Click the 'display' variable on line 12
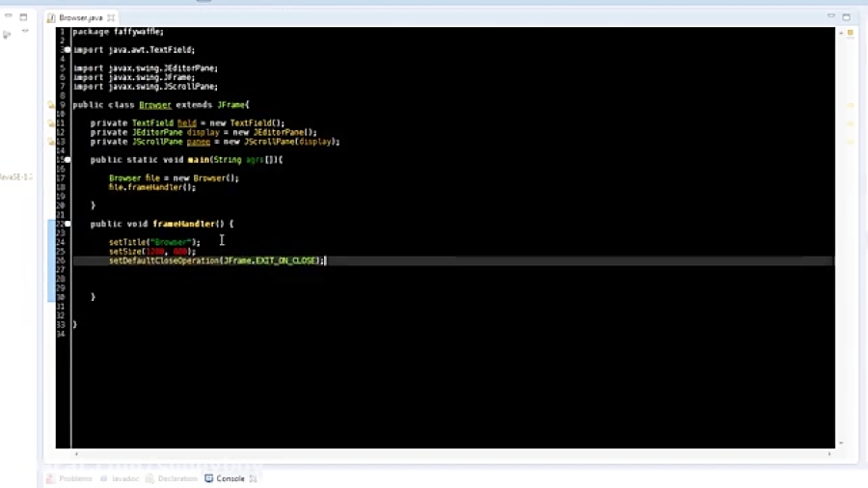Screen dimensions: 868x488 click(203, 133)
